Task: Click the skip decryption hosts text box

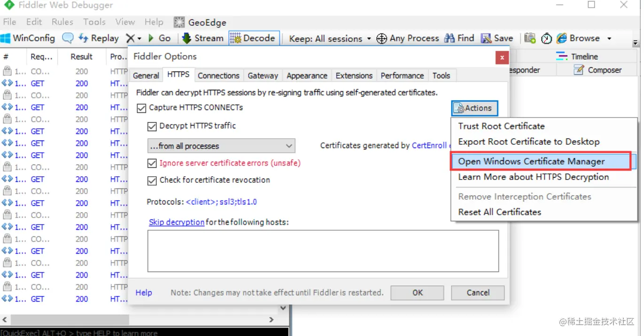Action: 323,251
